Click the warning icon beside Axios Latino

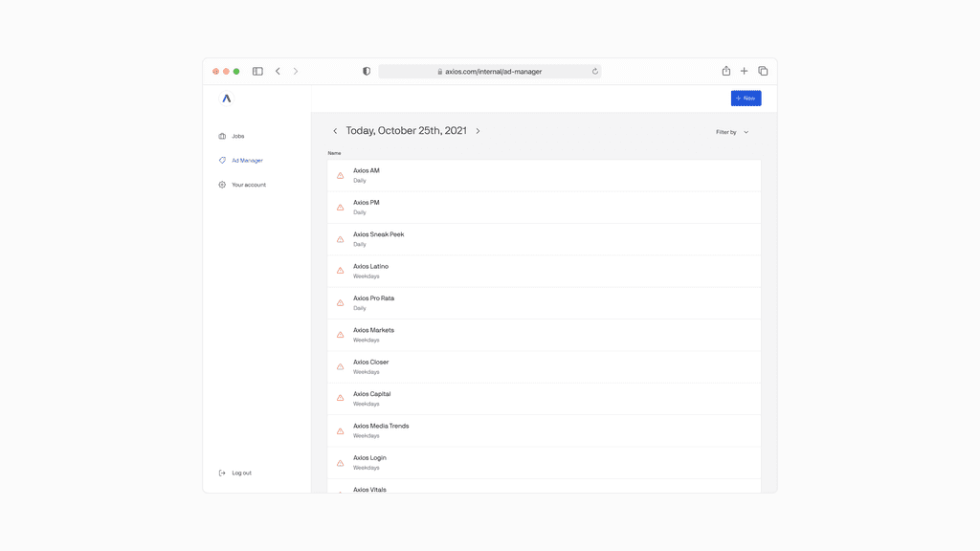(x=340, y=271)
